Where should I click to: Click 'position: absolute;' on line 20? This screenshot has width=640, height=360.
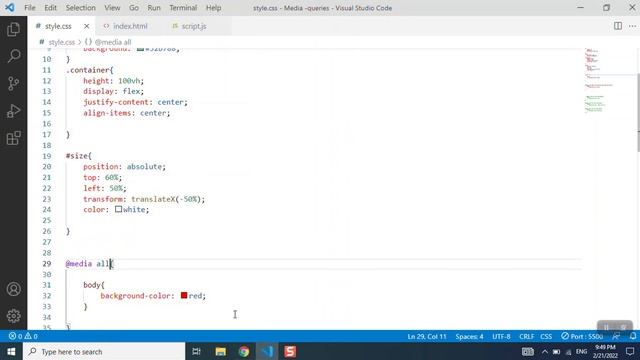pos(124,167)
